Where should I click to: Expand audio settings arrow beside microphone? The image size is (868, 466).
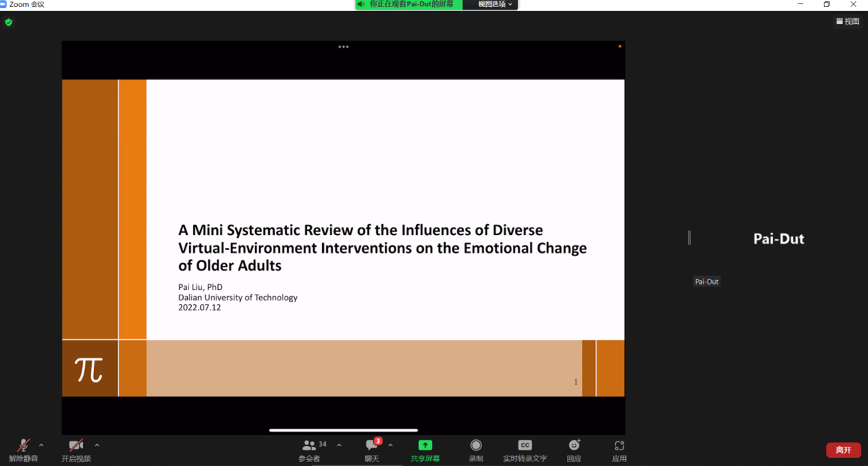coord(41,445)
